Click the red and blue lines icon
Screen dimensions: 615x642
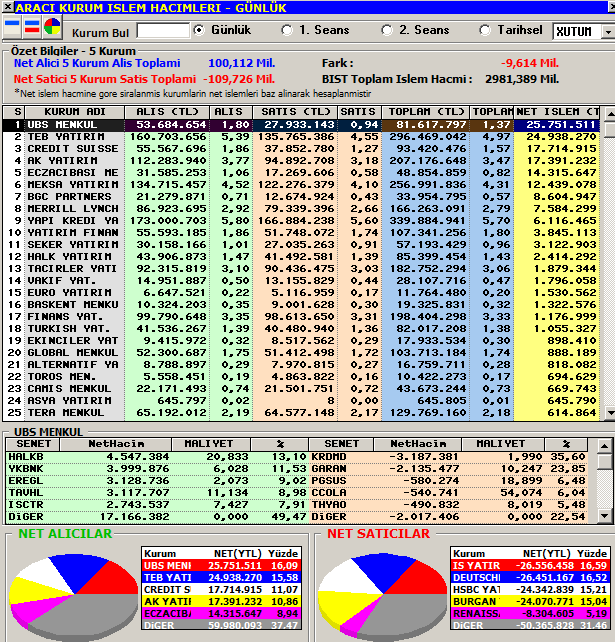[32, 26]
